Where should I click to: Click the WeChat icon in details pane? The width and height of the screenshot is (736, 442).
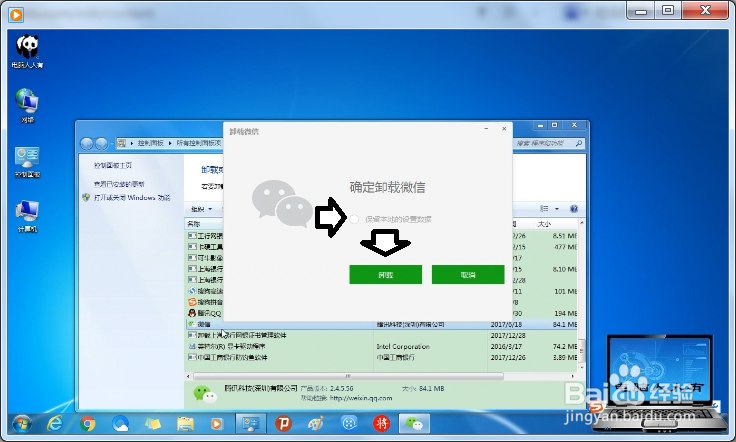click(205, 394)
